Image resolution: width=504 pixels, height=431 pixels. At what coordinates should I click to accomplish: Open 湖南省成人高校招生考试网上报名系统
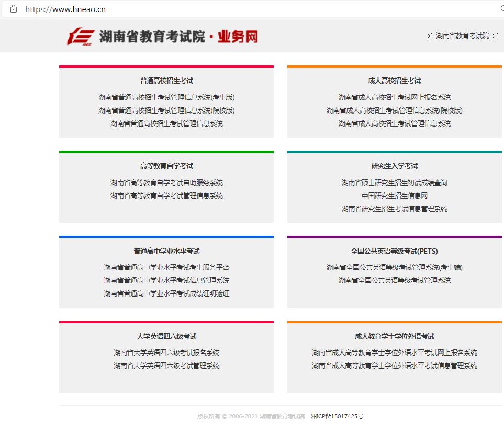395,97
